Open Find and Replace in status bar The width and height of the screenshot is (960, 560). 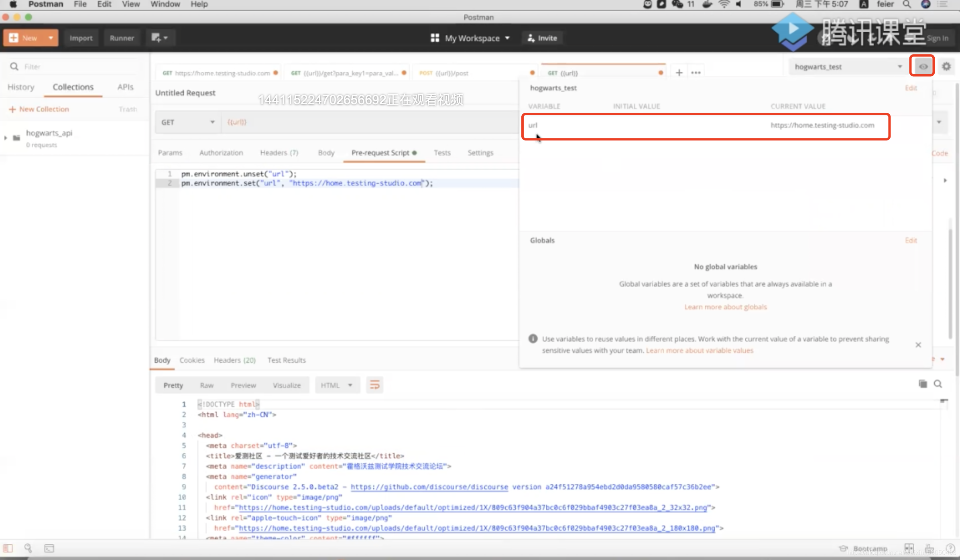point(28,548)
